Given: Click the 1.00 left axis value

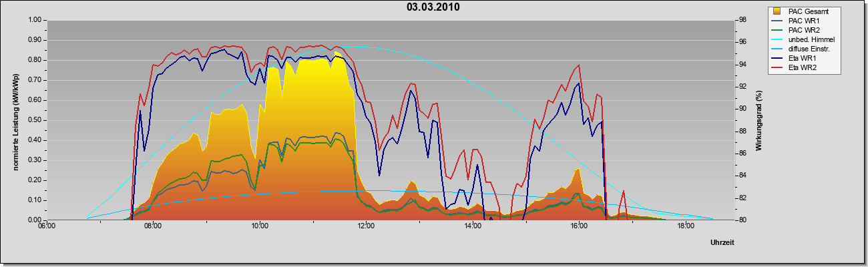Looking at the screenshot, I should click(x=33, y=19).
